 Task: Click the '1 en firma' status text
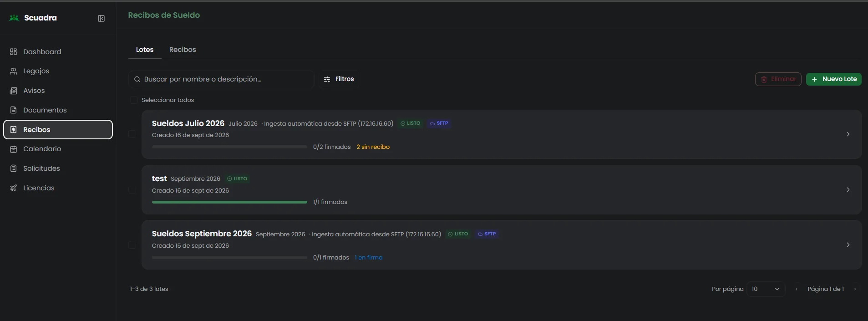point(369,258)
